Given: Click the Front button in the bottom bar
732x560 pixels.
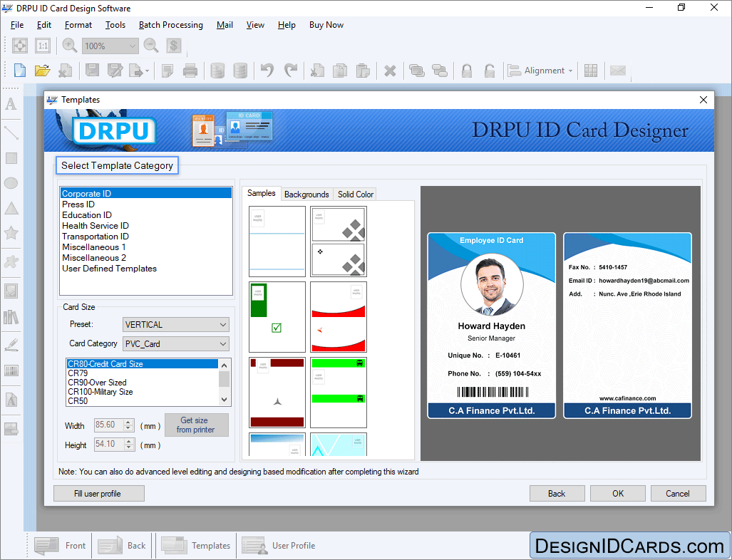Looking at the screenshot, I should pos(61,546).
